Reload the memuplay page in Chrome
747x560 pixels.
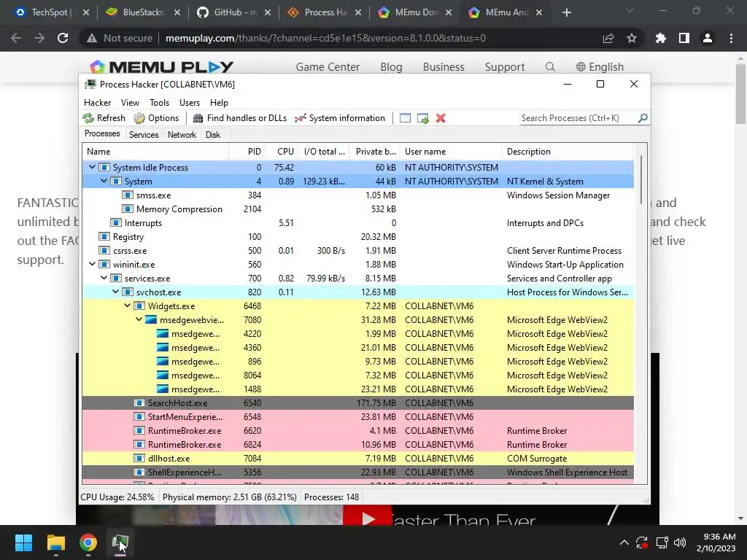[63, 38]
